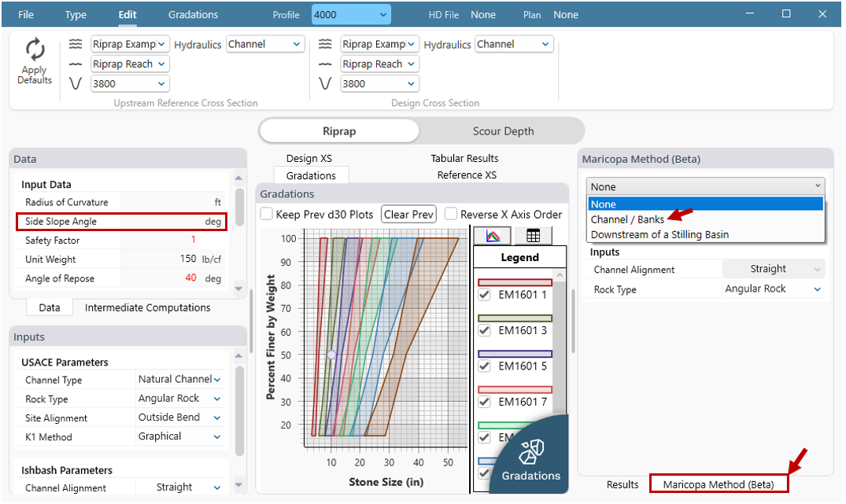
Task: Open the Gradations menu
Action: (x=193, y=15)
